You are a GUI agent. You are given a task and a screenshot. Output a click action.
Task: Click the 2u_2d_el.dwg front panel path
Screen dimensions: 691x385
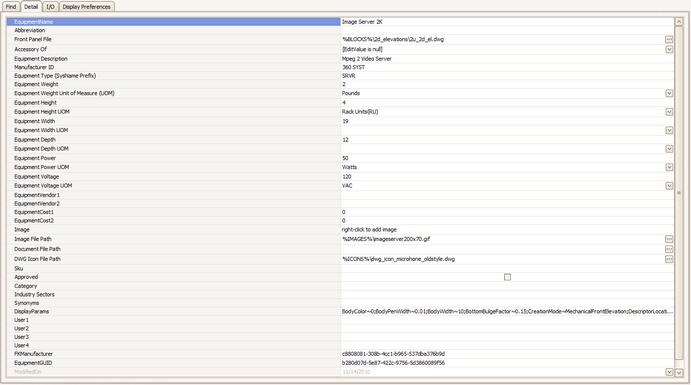393,39
